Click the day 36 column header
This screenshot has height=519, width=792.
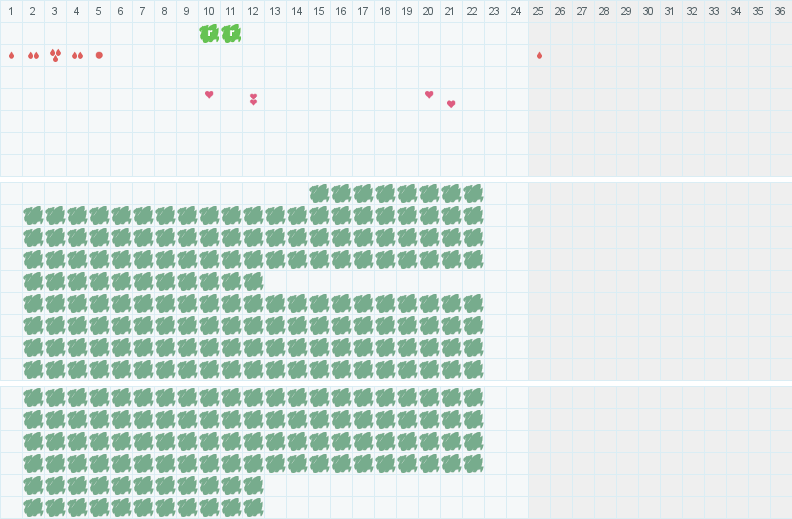[781, 11]
